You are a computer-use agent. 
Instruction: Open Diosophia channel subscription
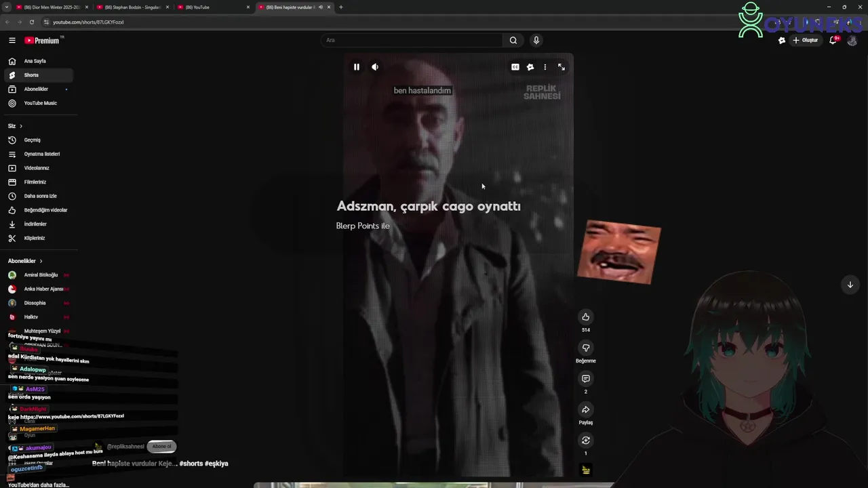tap(38, 303)
